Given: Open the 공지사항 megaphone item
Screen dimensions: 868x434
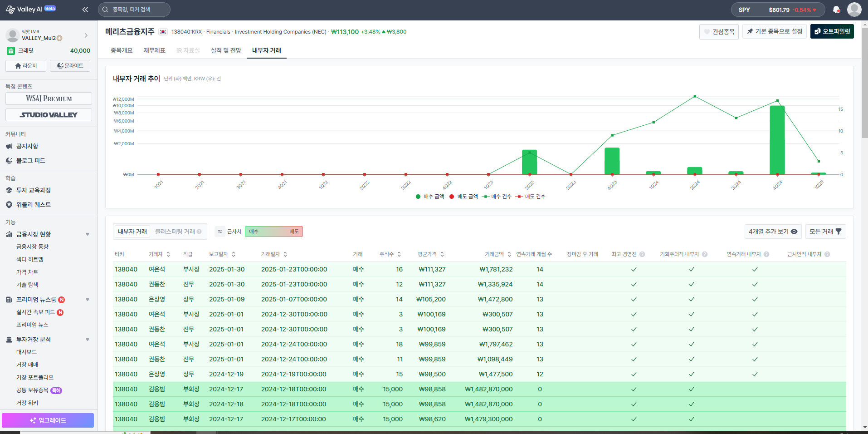Looking at the screenshot, I should [27, 146].
